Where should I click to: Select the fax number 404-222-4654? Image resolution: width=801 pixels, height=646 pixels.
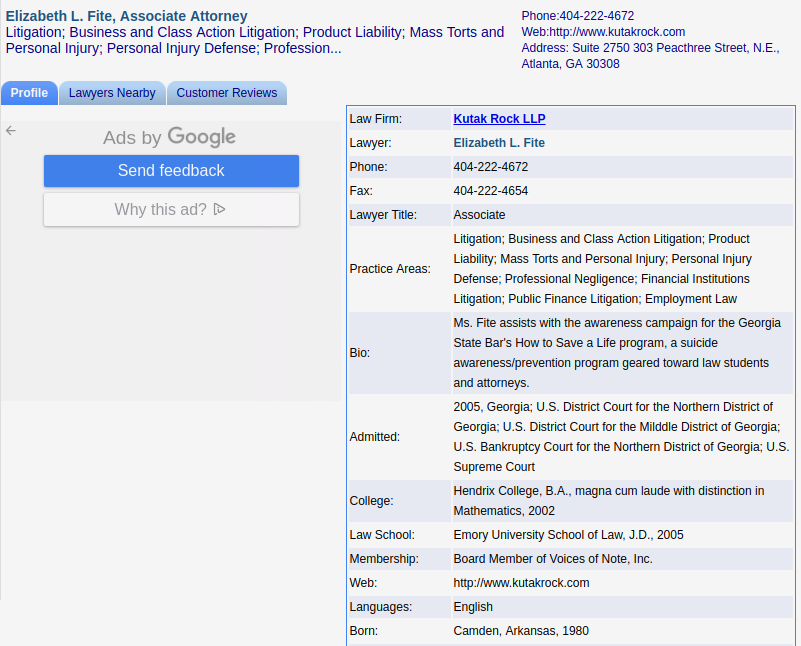(491, 190)
